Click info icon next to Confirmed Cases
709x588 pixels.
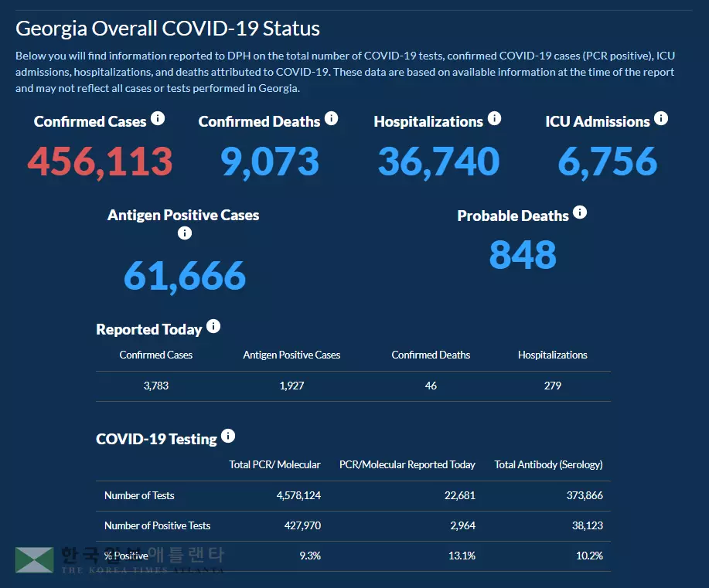(158, 118)
